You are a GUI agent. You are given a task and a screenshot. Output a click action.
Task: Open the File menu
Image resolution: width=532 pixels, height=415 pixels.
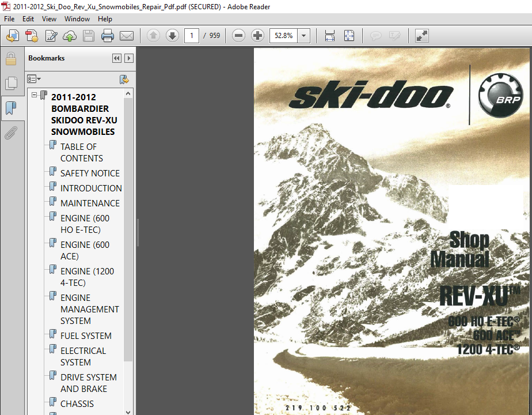click(9, 18)
